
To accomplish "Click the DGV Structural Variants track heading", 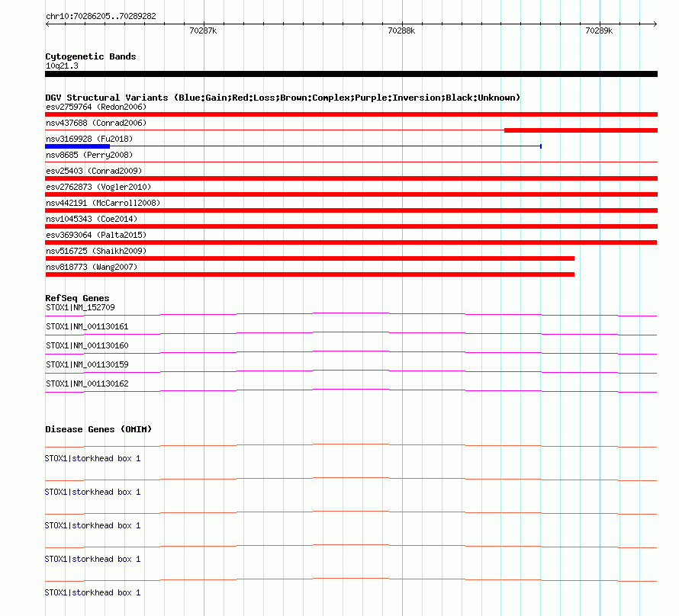I will point(283,98).
